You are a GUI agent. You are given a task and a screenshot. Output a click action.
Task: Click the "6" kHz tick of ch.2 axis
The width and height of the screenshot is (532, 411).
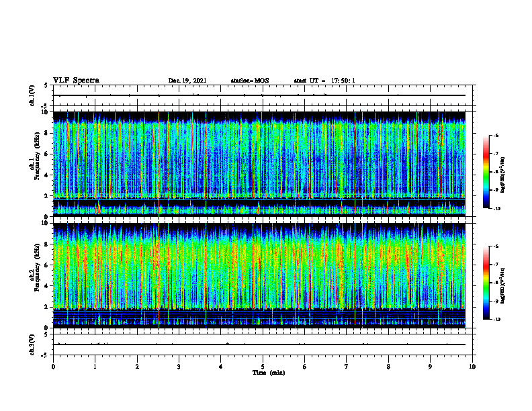click(46, 265)
